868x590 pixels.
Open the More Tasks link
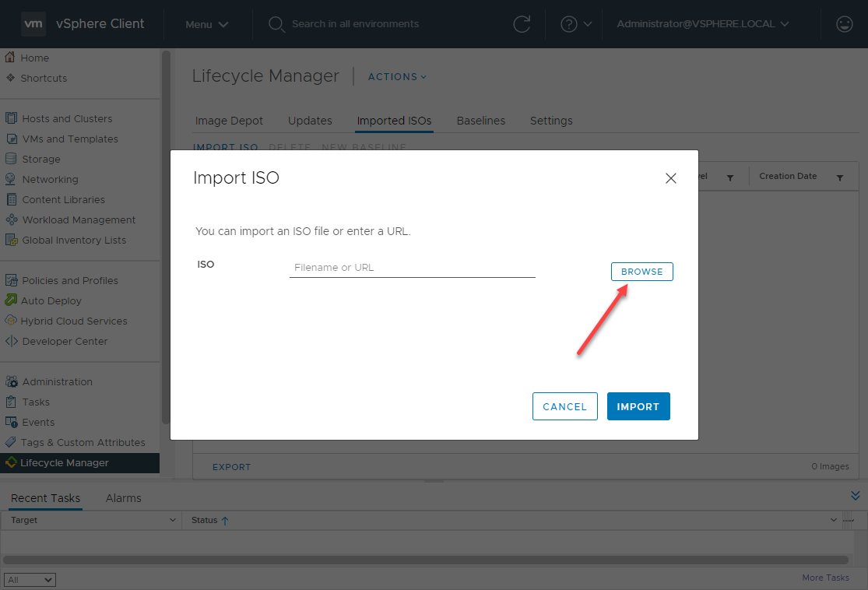[825, 578]
